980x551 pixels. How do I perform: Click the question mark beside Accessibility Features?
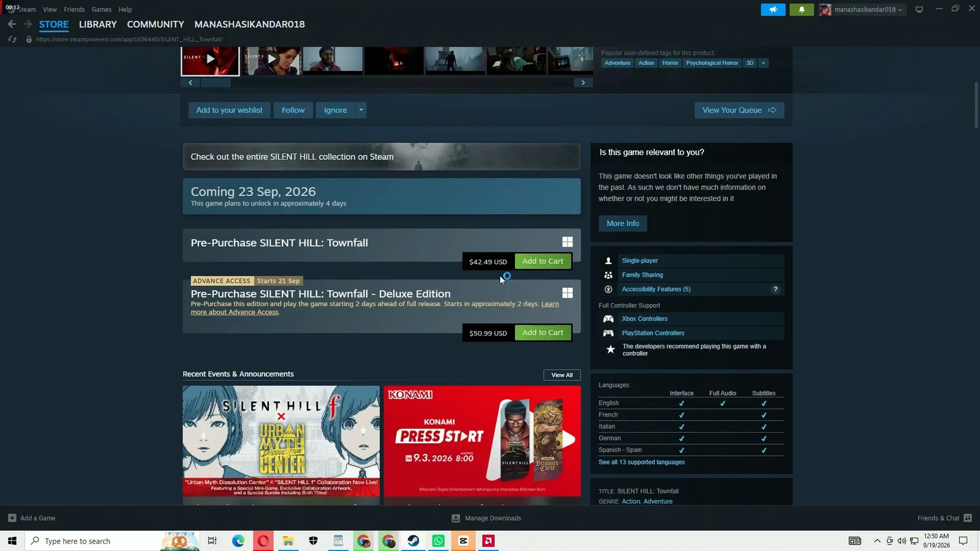point(775,289)
